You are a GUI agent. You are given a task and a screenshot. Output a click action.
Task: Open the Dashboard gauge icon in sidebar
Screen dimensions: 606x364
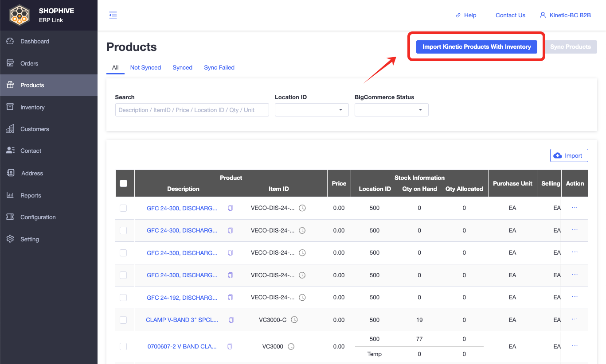(x=10, y=41)
